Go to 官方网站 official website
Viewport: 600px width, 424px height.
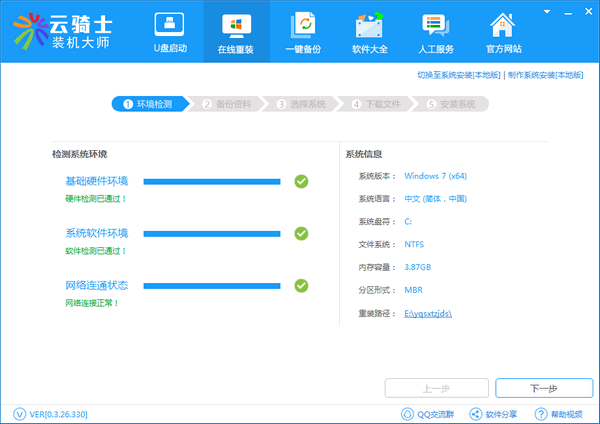(502, 32)
